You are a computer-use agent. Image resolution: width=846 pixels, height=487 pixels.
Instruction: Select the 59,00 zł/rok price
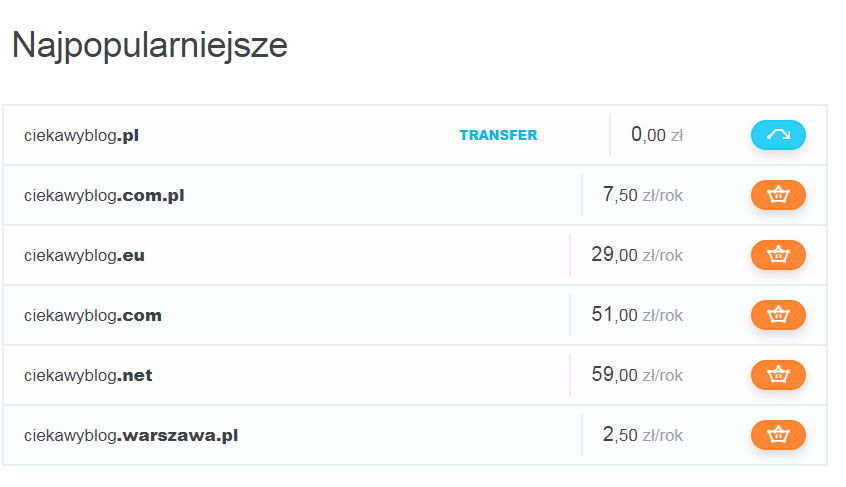(x=637, y=374)
